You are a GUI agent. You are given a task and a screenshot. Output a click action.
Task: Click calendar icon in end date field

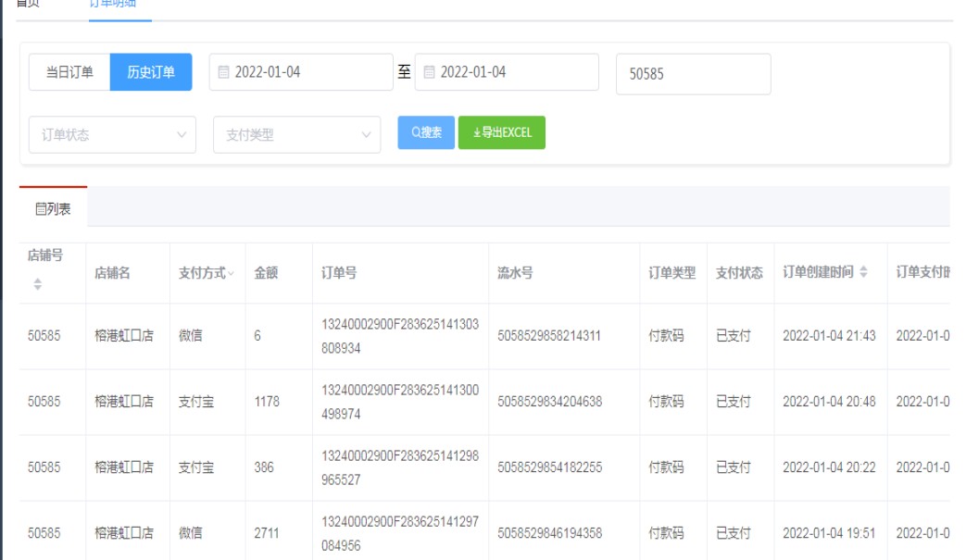pos(429,72)
